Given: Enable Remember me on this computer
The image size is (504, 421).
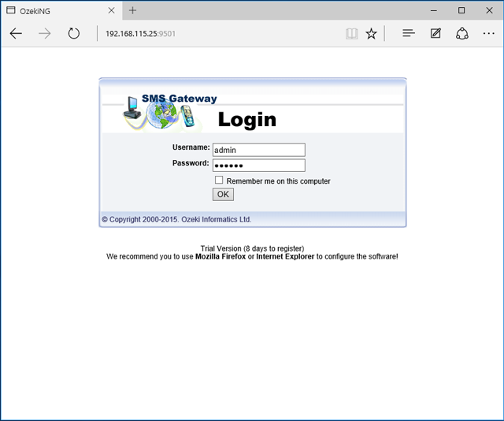Looking at the screenshot, I should pos(219,180).
